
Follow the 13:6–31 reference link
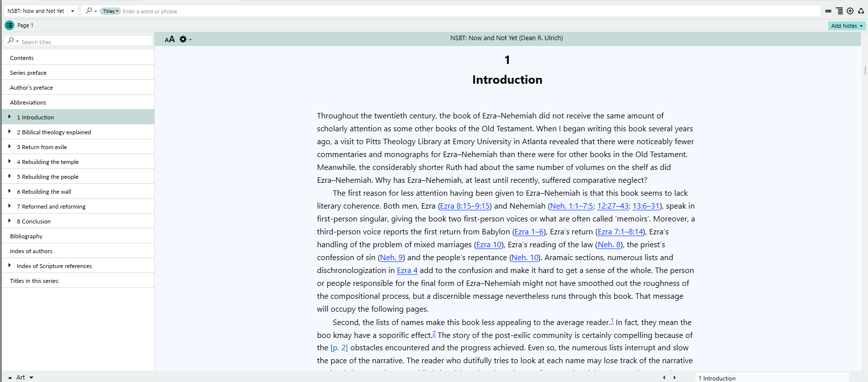coord(646,206)
